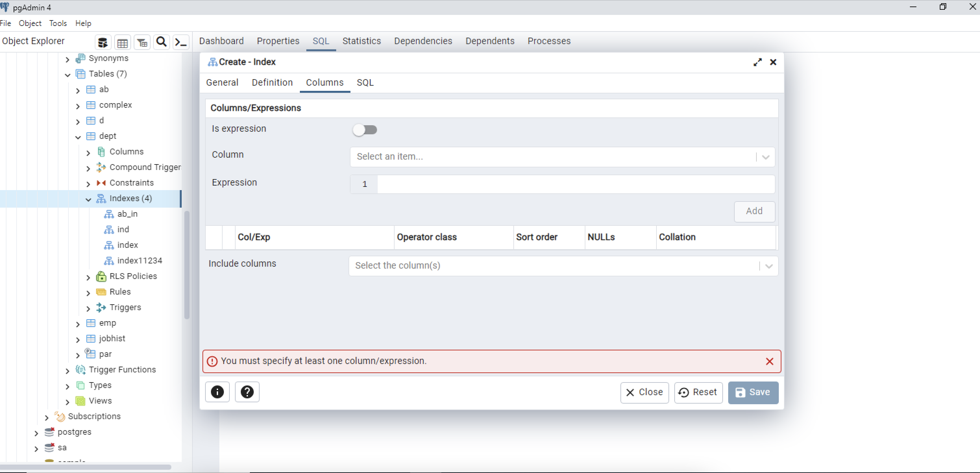Click the info icon in the Create-Index dialog
The height and width of the screenshot is (473, 980).
pyautogui.click(x=217, y=392)
